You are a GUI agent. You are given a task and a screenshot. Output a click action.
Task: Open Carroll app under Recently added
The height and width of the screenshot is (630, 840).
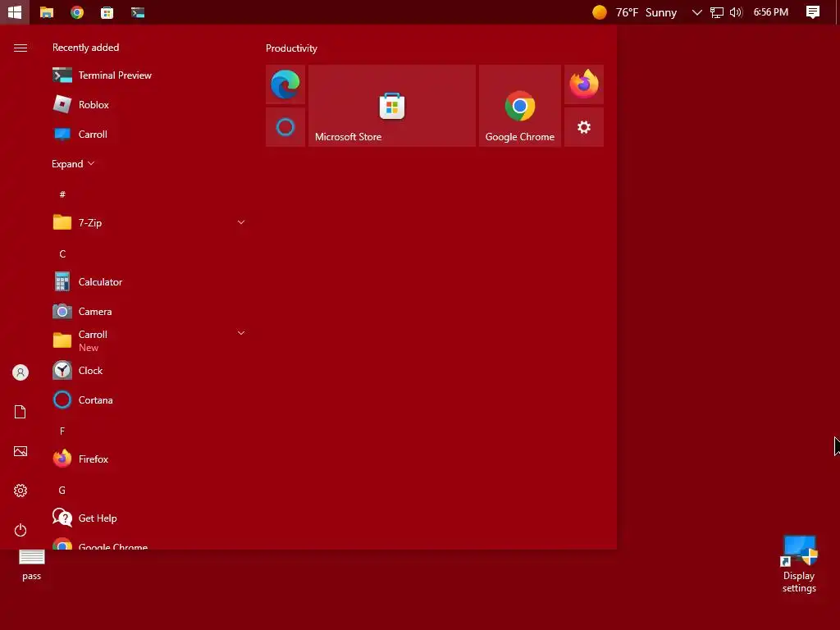pos(150,134)
